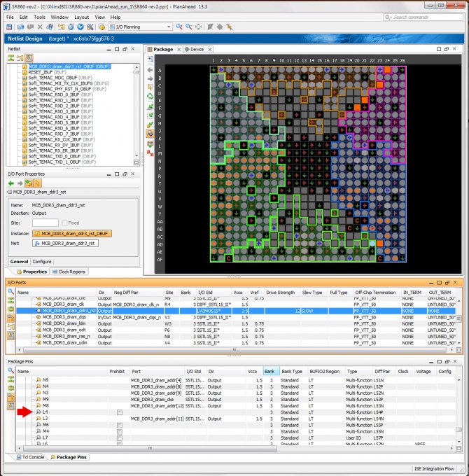
Task: Click the delete X icon in the main toolbar
Action: [x=40, y=27]
